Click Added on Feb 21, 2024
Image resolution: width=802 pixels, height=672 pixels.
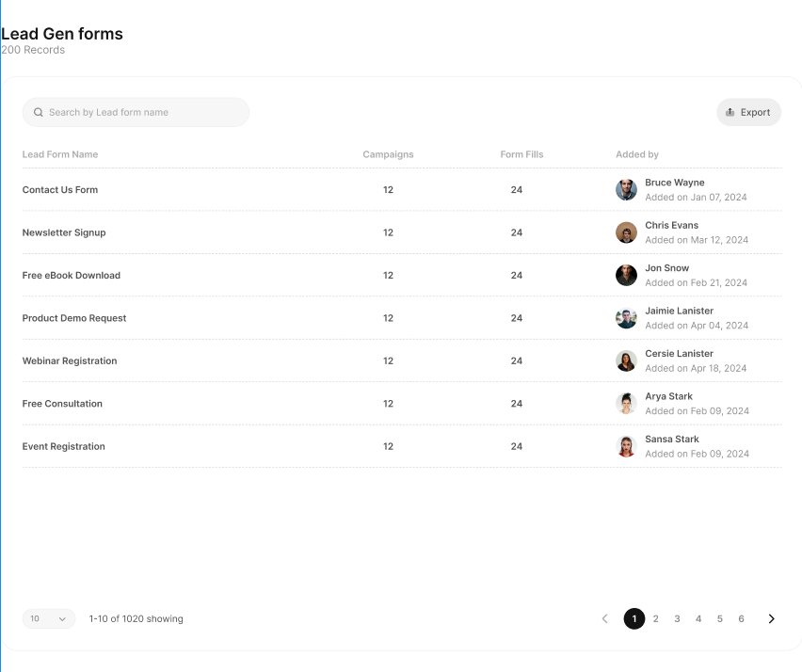point(697,282)
